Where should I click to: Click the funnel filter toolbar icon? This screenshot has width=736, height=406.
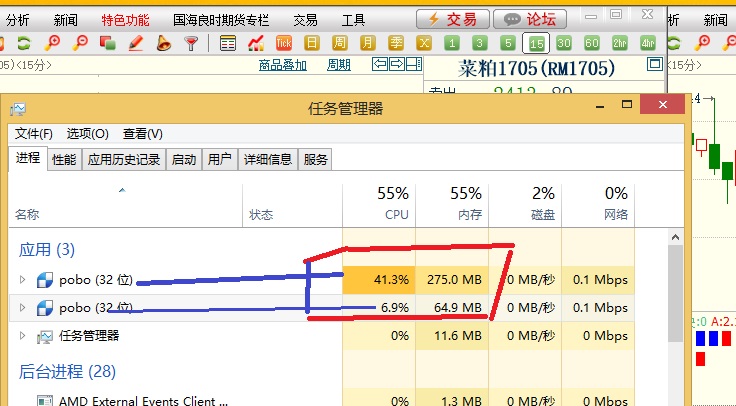click(x=191, y=43)
